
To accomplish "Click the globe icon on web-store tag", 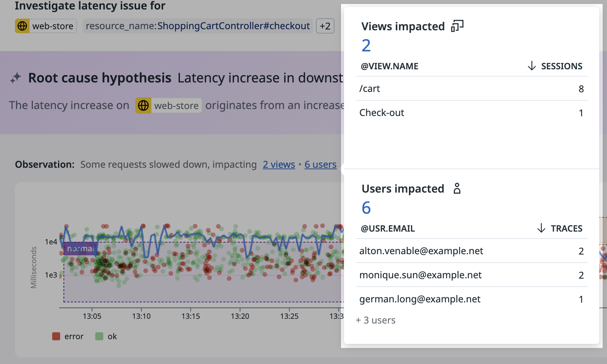I will 22,26.
